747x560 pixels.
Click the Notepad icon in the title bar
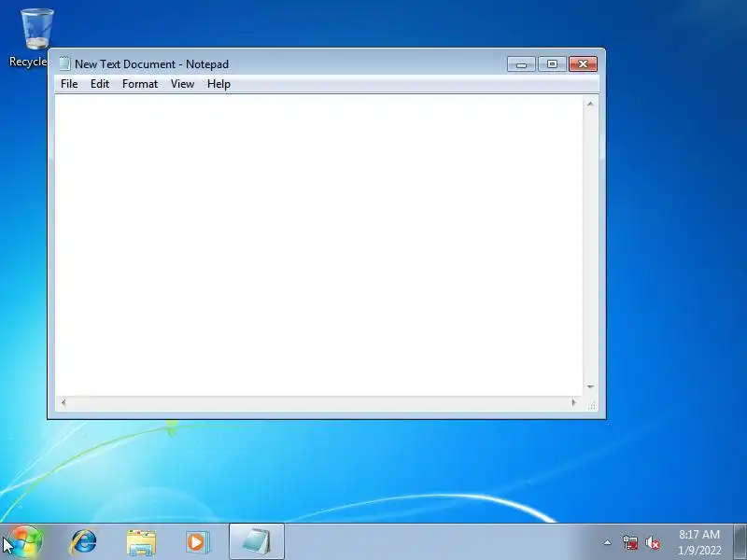[64, 63]
